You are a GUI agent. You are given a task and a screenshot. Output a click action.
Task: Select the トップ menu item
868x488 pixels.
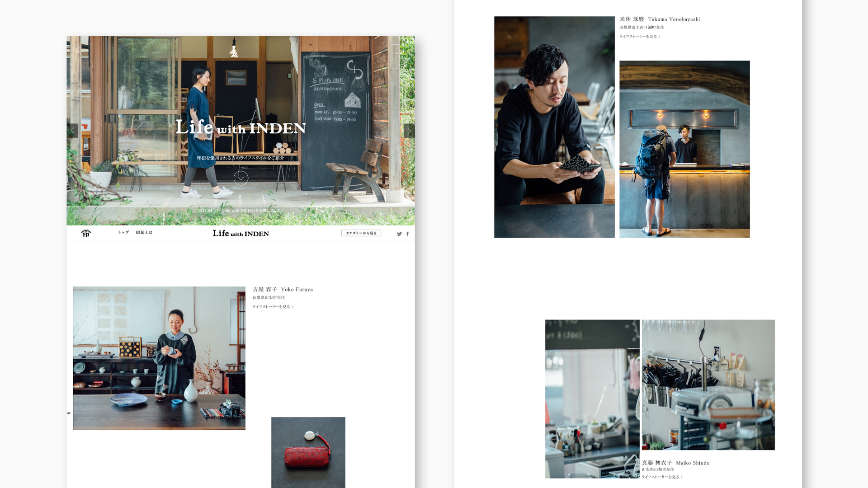point(123,232)
